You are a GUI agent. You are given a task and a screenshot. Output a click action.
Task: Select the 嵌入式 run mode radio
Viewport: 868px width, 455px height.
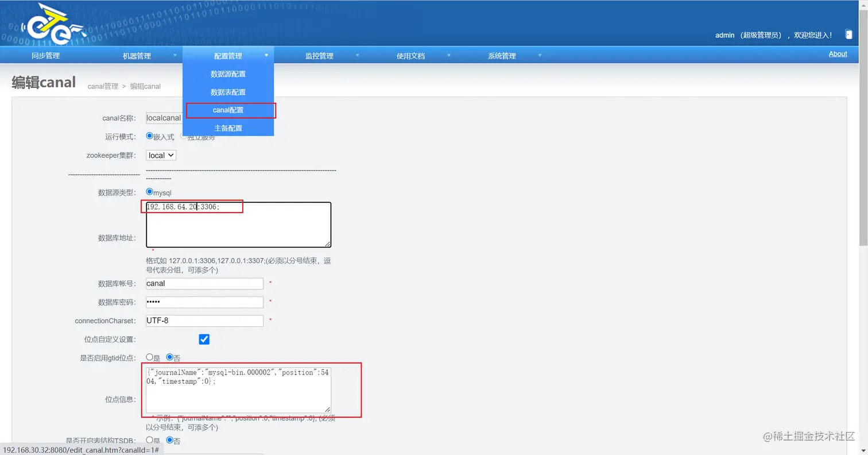tap(150, 137)
